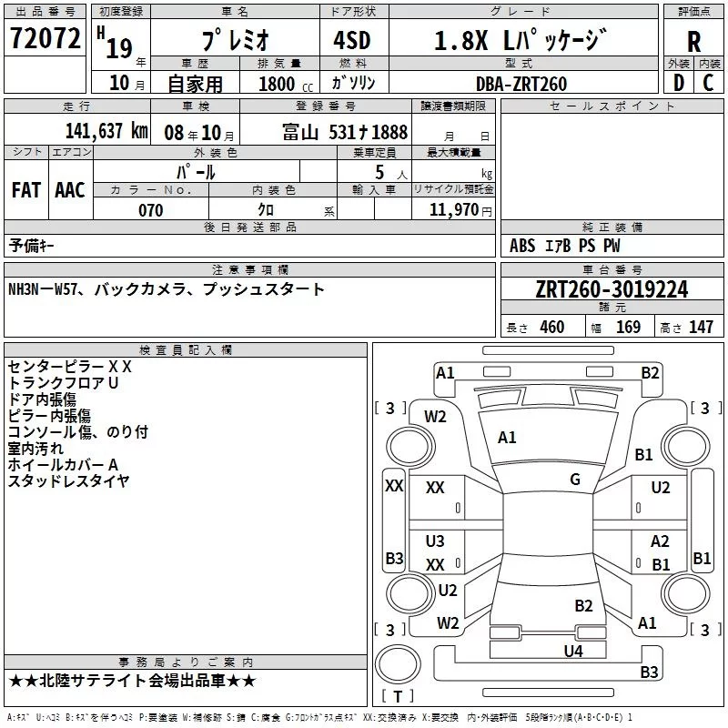
Task: Select the car name プレミオ
Action: coord(236,40)
